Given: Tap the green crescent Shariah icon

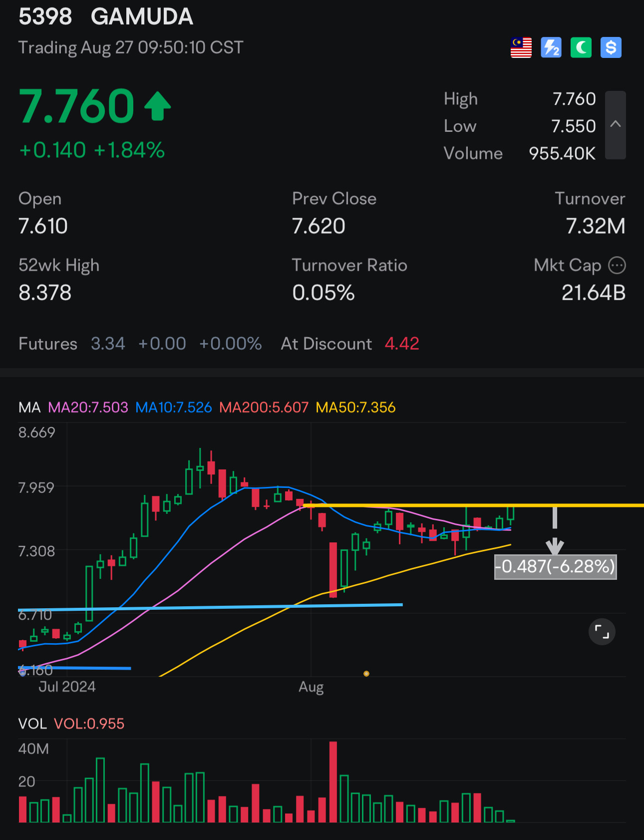Looking at the screenshot, I should 581,48.
